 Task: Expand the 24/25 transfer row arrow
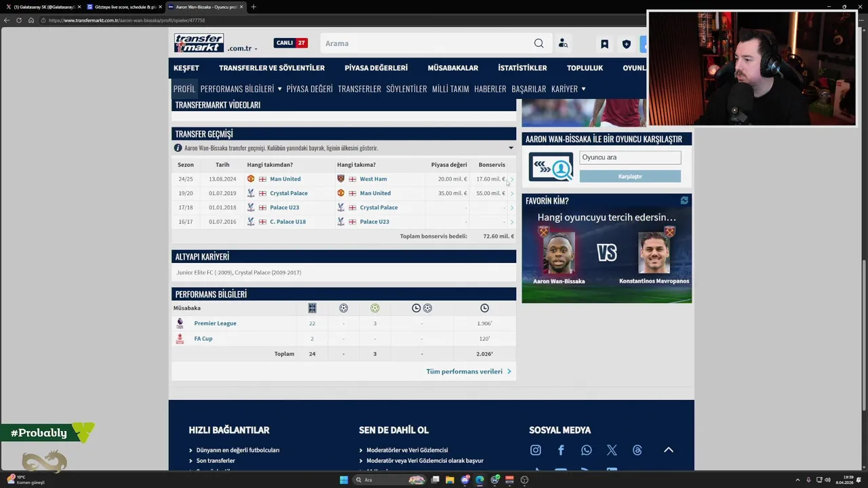click(512, 179)
